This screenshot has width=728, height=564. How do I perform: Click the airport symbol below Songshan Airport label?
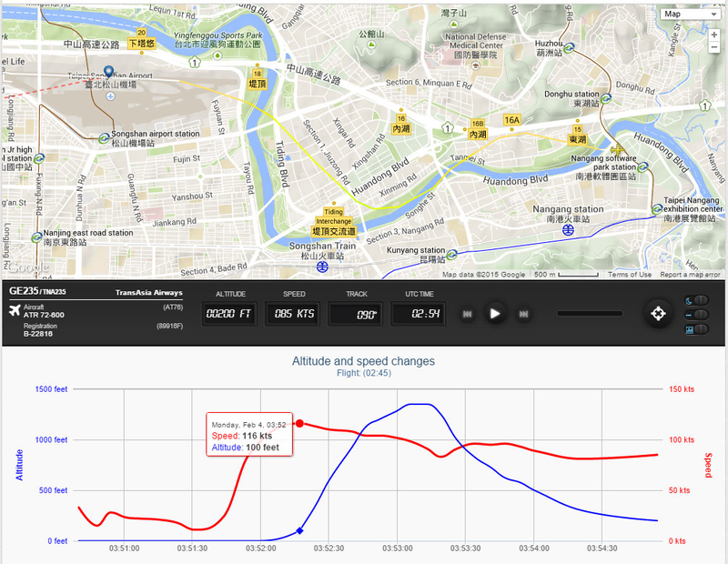[110, 96]
